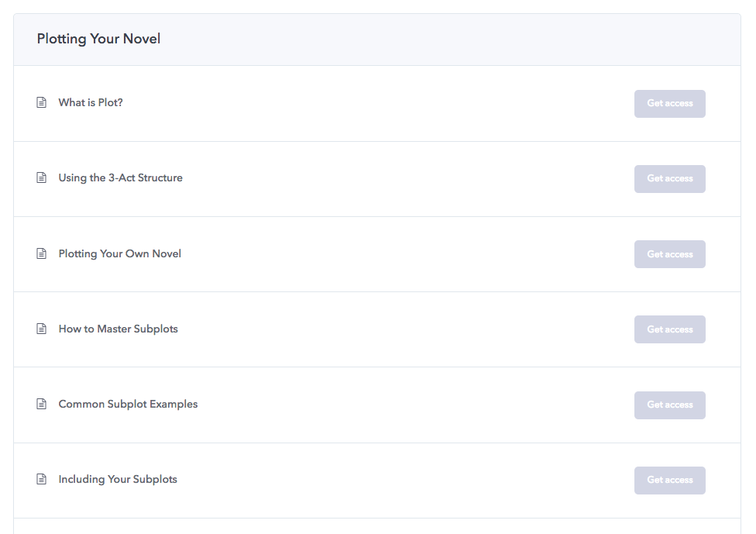Click the document icon next to Using the 3-Act Structure
The width and height of the screenshot is (756, 534).
[42, 177]
